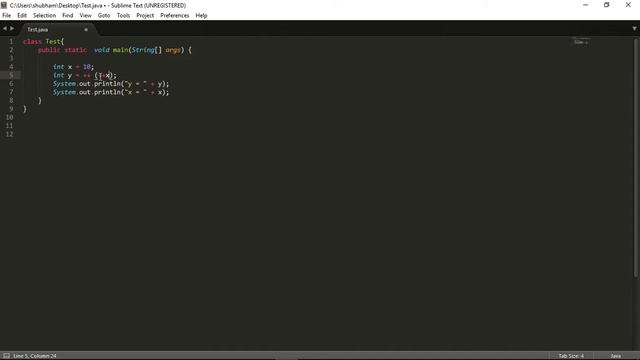Screen dimensions: 640x360
Task: Toggle the side bar icon in status bar
Action: pyautogui.click(x=6, y=356)
